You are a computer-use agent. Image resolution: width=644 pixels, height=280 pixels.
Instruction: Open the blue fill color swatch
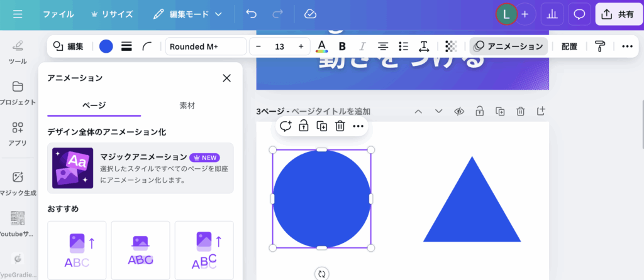click(x=106, y=46)
